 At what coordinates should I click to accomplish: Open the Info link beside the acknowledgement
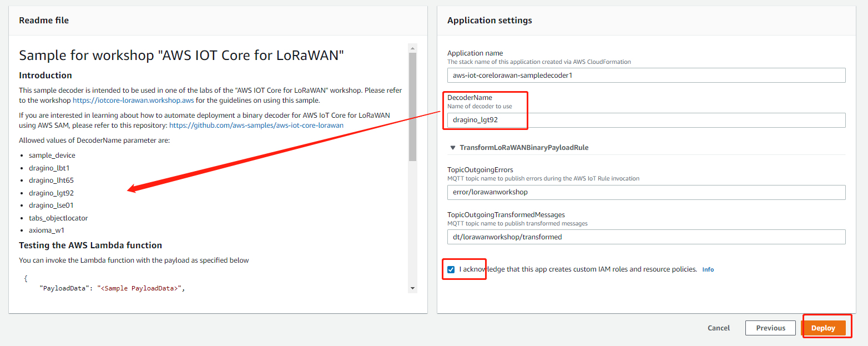[x=708, y=269]
